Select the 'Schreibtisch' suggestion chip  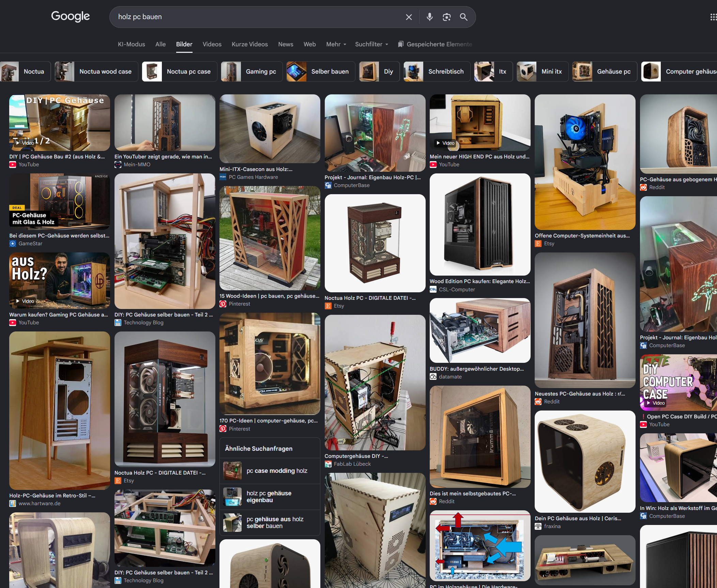coord(437,72)
